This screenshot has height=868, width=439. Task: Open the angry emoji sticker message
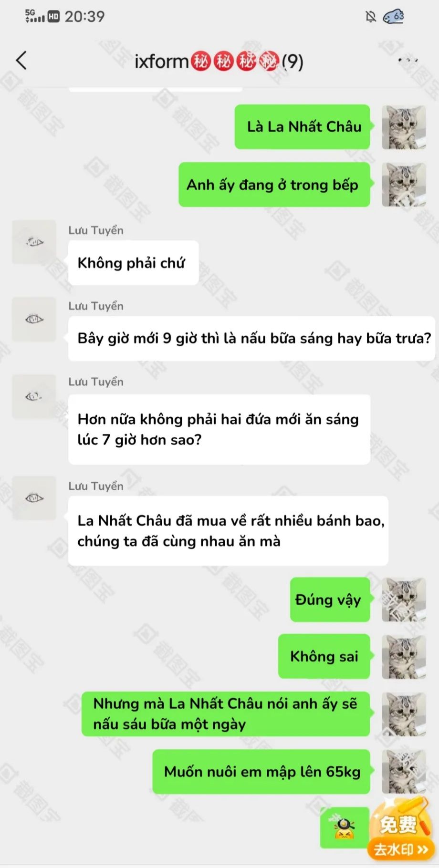tap(345, 827)
